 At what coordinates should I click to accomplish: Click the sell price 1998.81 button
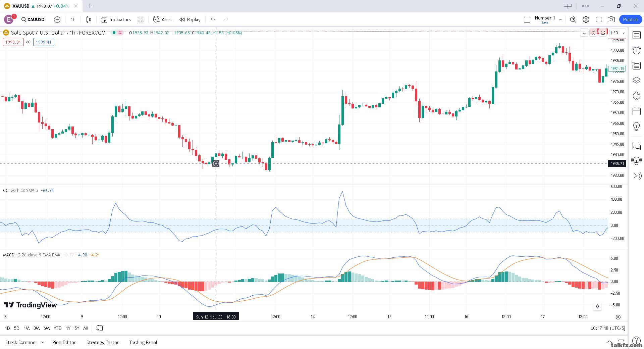[x=13, y=42]
